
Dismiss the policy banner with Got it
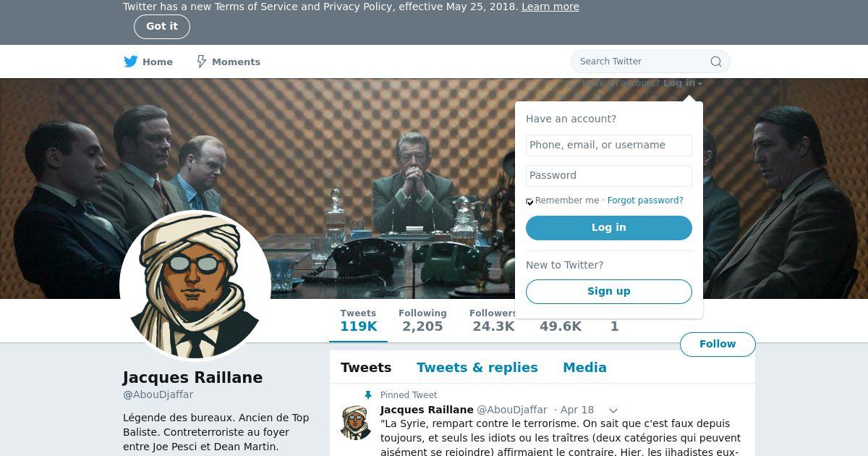point(162,26)
